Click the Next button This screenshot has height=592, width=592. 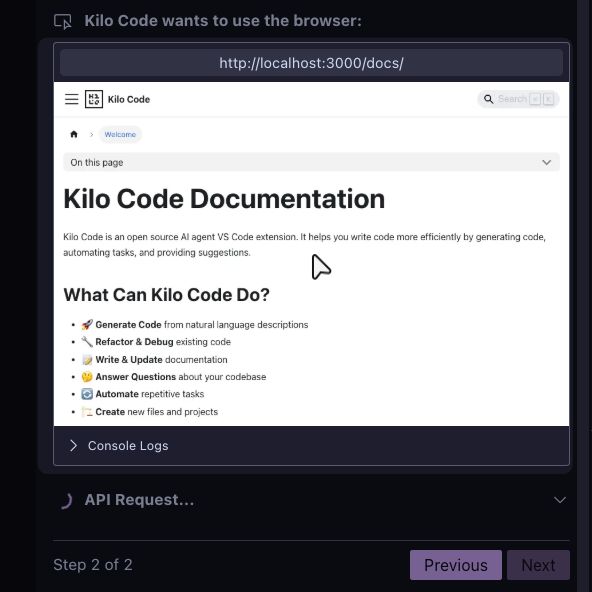[538, 565]
